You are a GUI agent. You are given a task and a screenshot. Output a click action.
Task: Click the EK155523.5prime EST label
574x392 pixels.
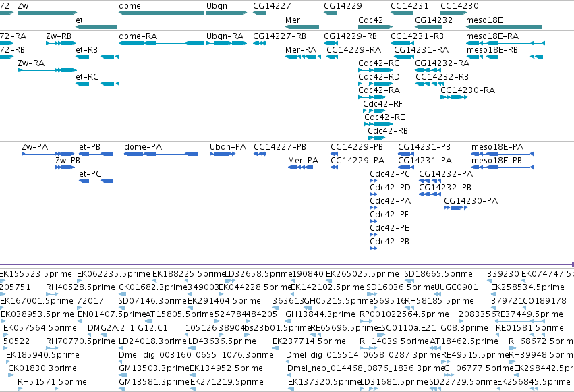[x=36, y=274]
